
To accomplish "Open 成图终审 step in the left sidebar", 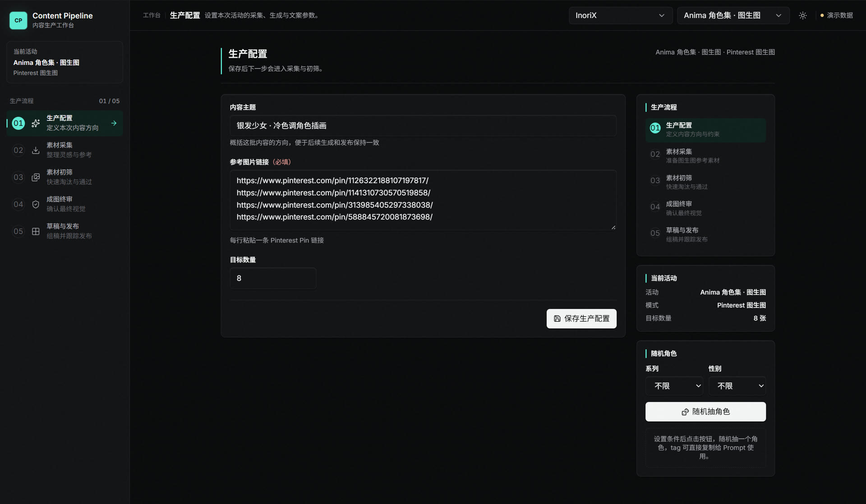I will coord(65,204).
